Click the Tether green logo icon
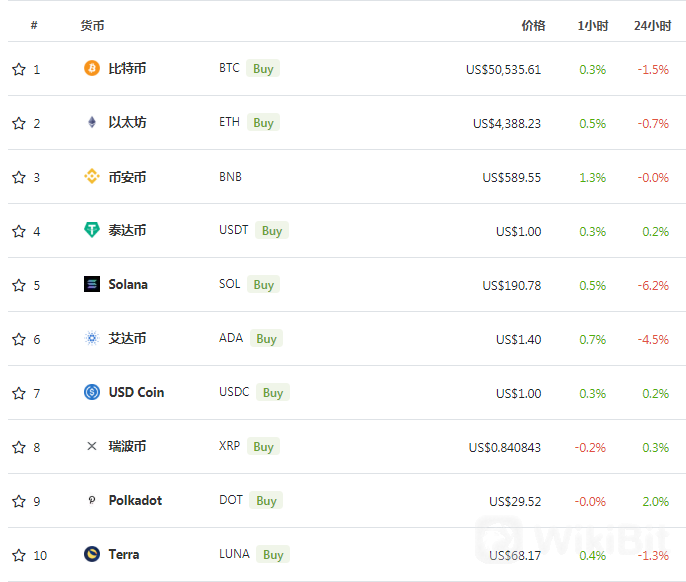Image resolution: width=686 pixels, height=582 pixels. (x=92, y=230)
